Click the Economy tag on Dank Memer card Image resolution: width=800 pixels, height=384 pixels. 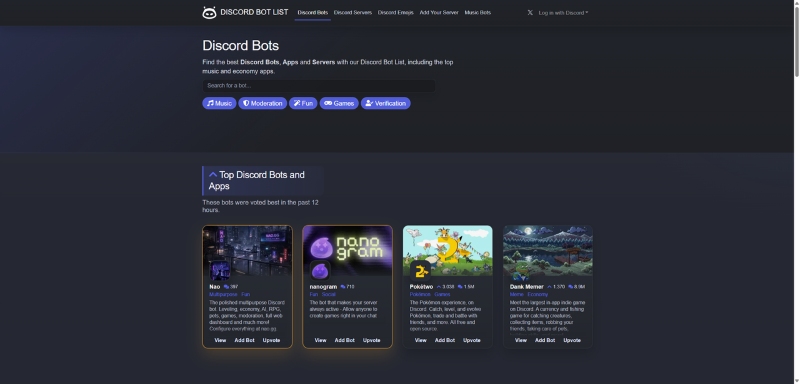(538, 295)
